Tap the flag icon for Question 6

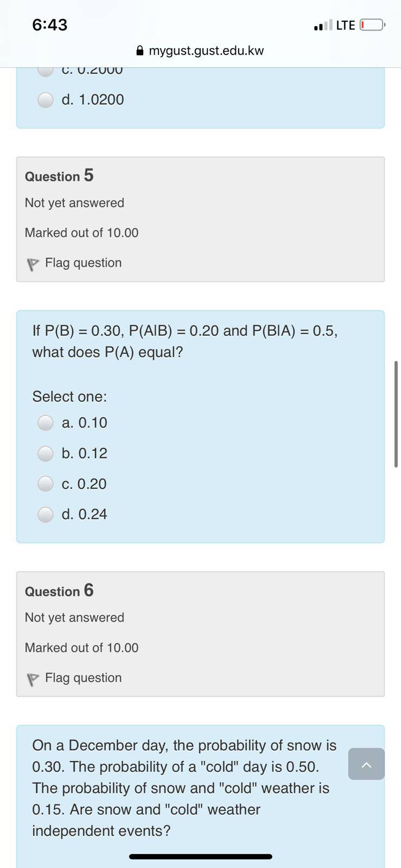pos(33,679)
